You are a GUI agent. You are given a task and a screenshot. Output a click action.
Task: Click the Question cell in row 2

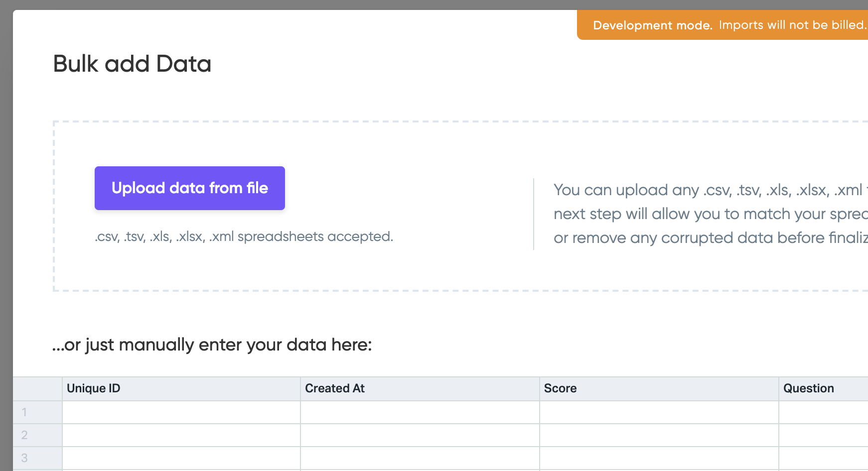click(824, 435)
